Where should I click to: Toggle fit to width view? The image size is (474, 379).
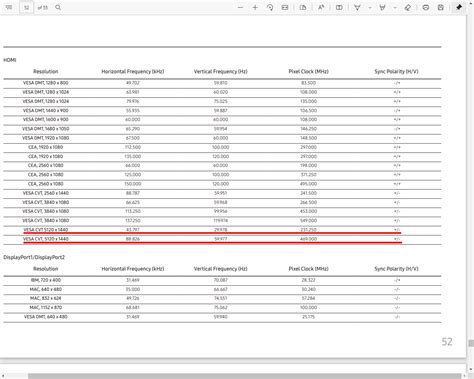[285, 7]
